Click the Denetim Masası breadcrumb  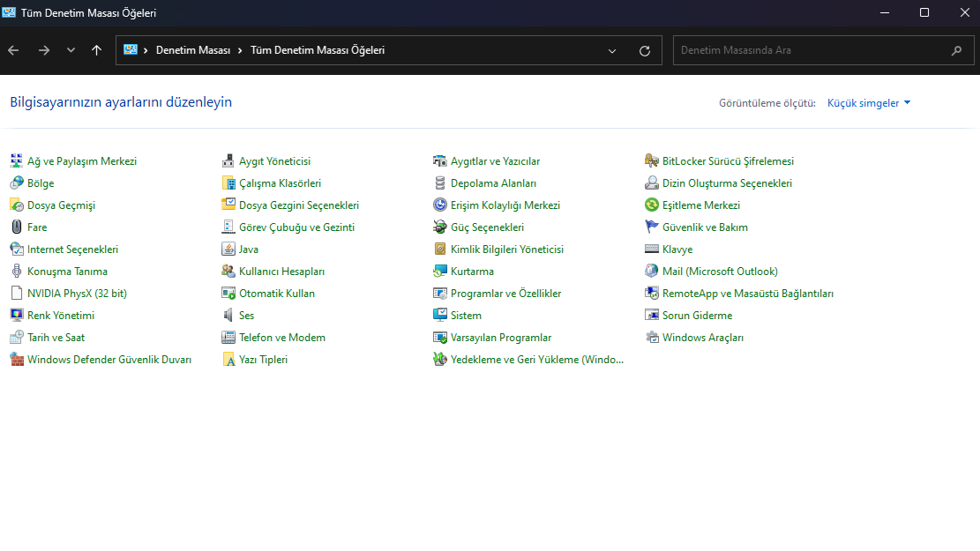(x=192, y=51)
